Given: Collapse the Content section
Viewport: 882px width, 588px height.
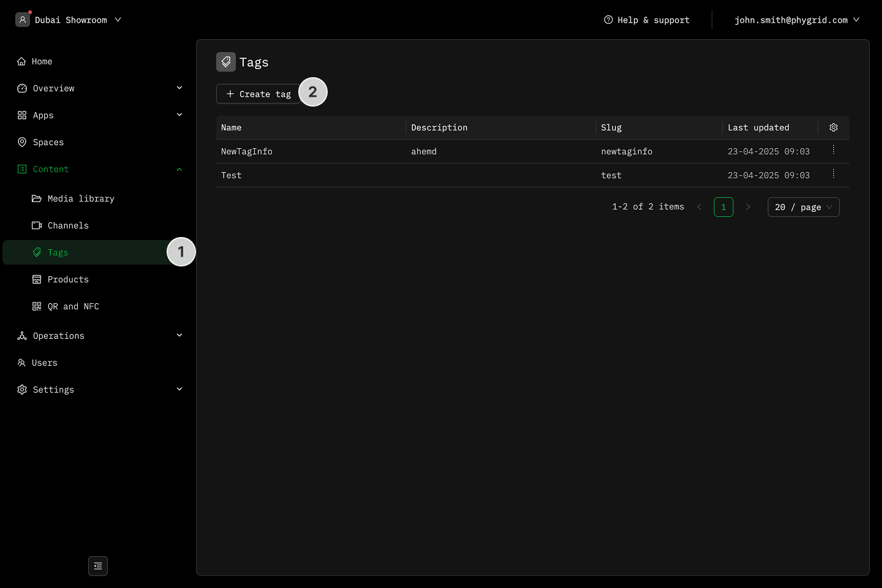Looking at the screenshot, I should coord(179,169).
